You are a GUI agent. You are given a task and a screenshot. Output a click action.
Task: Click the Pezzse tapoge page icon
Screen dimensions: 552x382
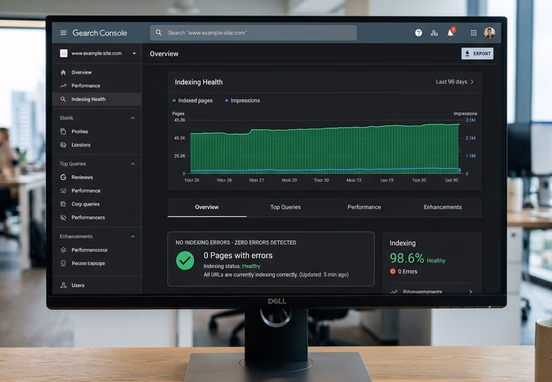pyautogui.click(x=63, y=263)
